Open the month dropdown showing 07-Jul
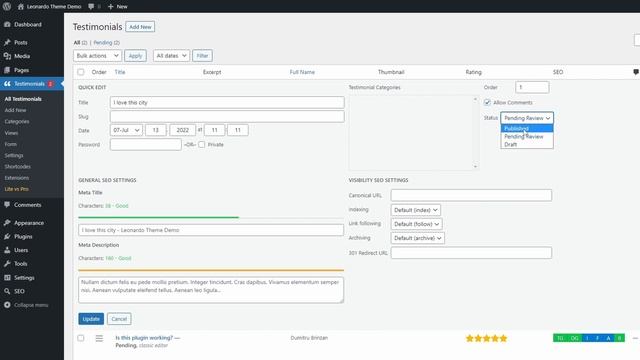Screen dimensions: 640x360 (x=126, y=130)
